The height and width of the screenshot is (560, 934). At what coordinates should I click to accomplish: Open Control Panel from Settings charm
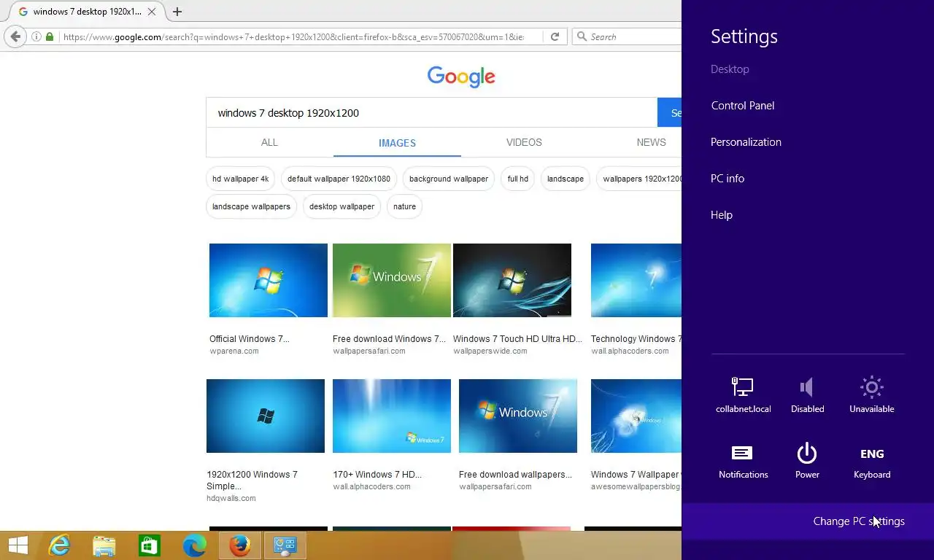pos(743,106)
